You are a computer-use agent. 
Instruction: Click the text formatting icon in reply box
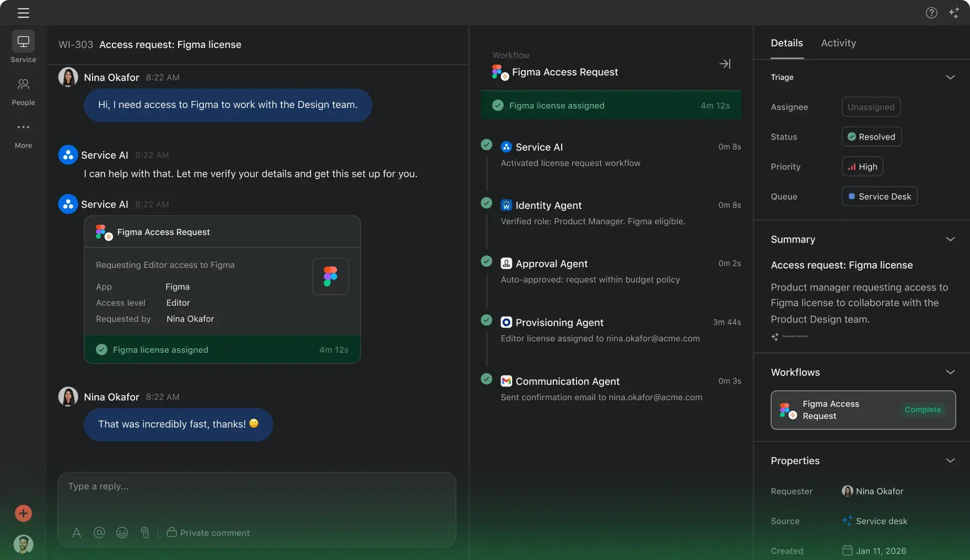point(77,532)
